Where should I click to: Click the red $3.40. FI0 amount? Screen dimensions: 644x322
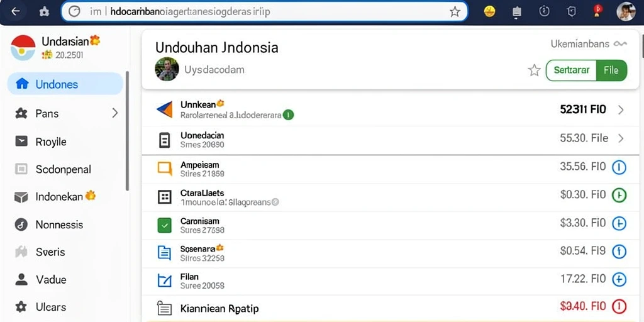(583, 306)
